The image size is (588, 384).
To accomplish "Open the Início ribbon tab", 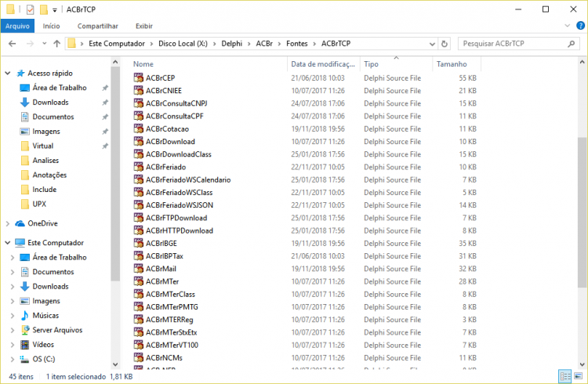I will [x=52, y=26].
